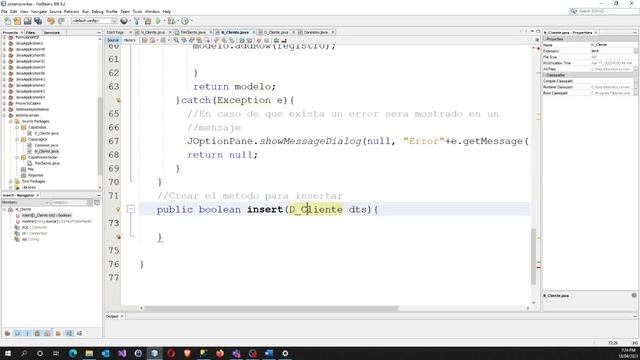Close the Navigator panel tab
The height and width of the screenshot is (360, 640).
[x=38, y=196]
